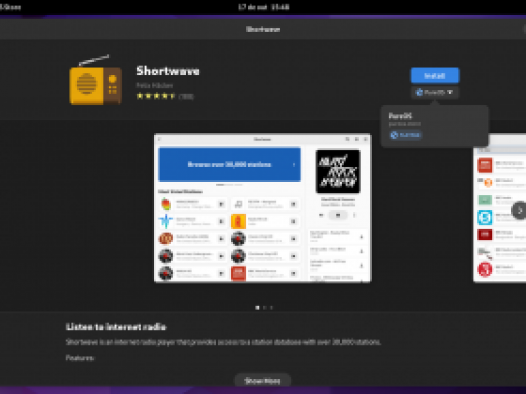
Task: Click the blue source badge in the popover
Action: click(x=406, y=135)
